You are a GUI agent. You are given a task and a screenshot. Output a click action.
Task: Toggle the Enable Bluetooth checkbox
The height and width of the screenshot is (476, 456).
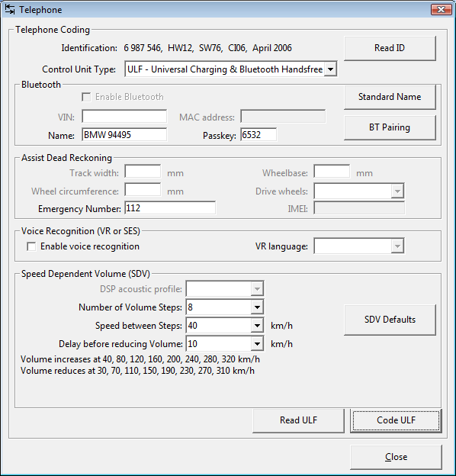pyautogui.click(x=86, y=97)
